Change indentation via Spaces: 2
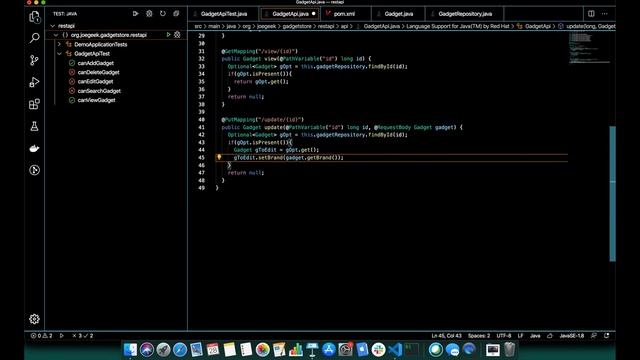 (479, 336)
